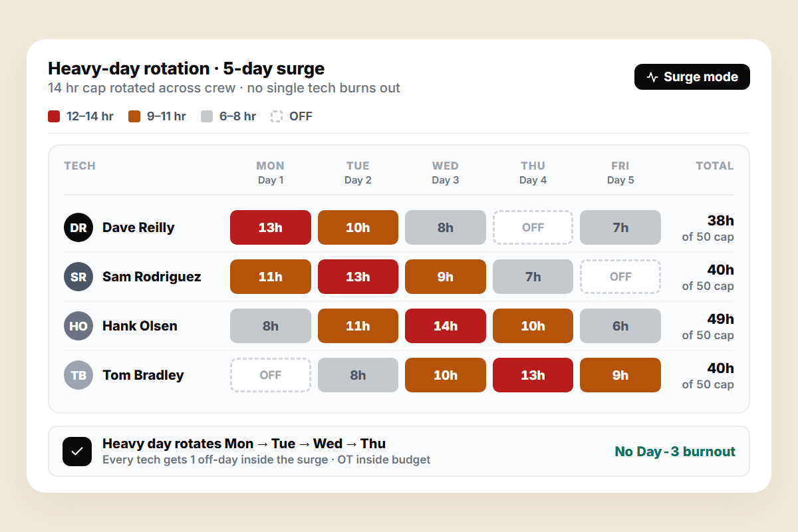Click the Heavy-day rotation · 5-day surge title

186,68
